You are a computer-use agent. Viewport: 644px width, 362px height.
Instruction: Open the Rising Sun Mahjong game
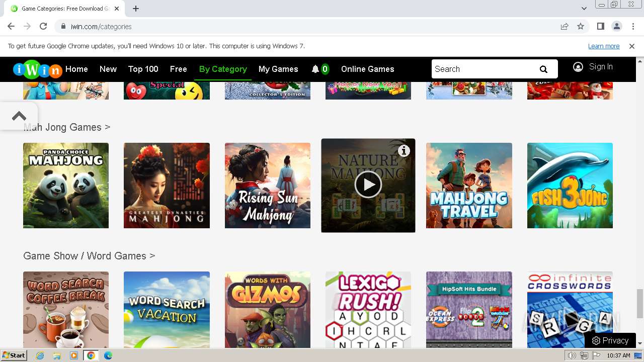268,186
